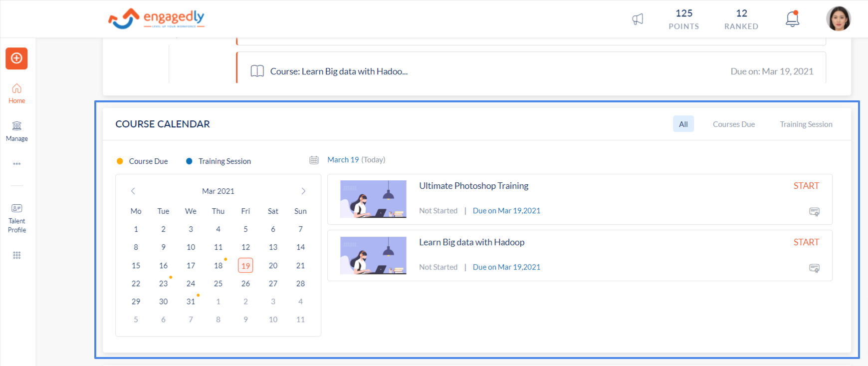Image resolution: width=868 pixels, height=366 pixels.
Task: Click certificate icon for Learn Big data course
Action: 814,268
